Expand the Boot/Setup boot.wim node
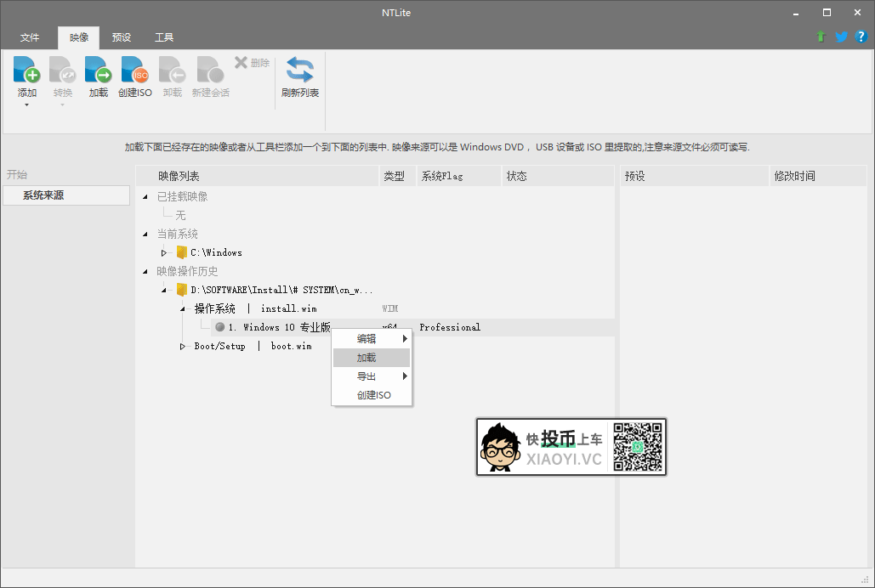The image size is (875, 588). (182, 346)
